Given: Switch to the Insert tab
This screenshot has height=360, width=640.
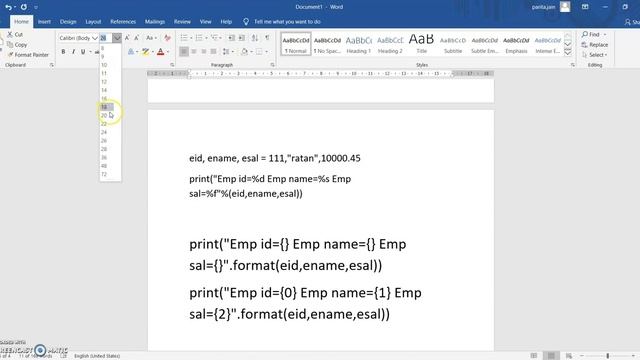Looking at the screenshot, I should [44, 22].
